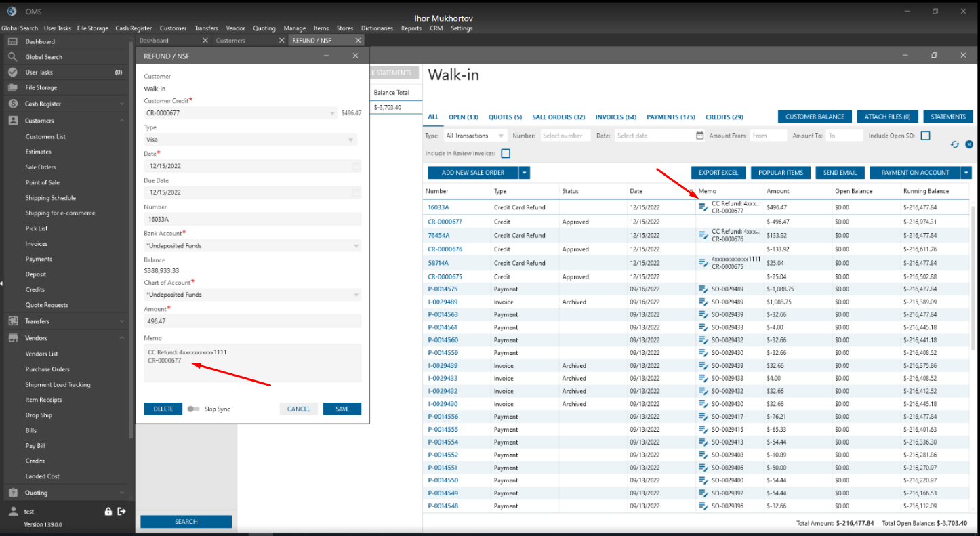
Task: Click the Save button in refund dialog
Action: click(342, 409)
